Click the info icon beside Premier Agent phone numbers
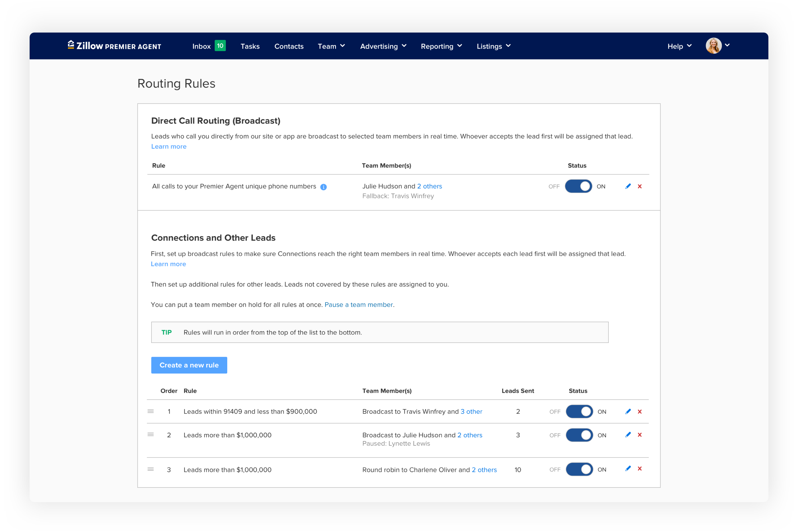This screenshot has height=532, width=798. pos(323,187)
